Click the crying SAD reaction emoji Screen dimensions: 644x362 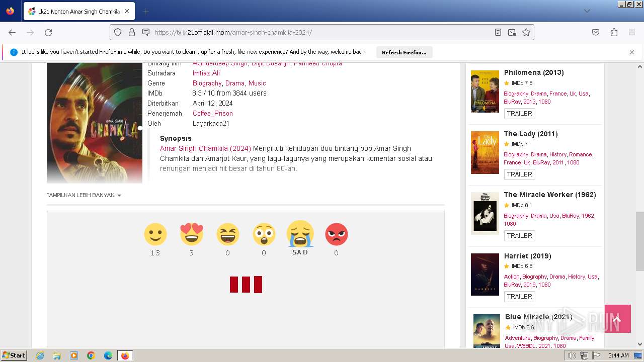click(x=300, y=233)
